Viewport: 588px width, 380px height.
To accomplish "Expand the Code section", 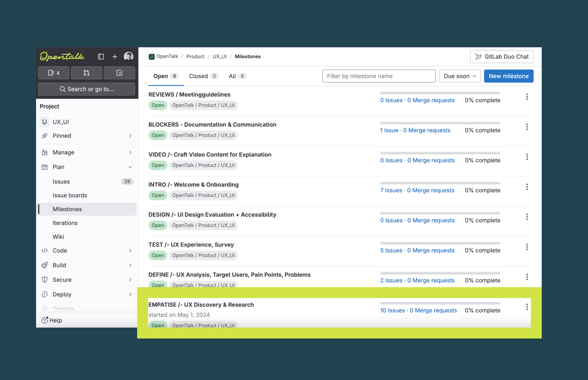I will point(130,251).
